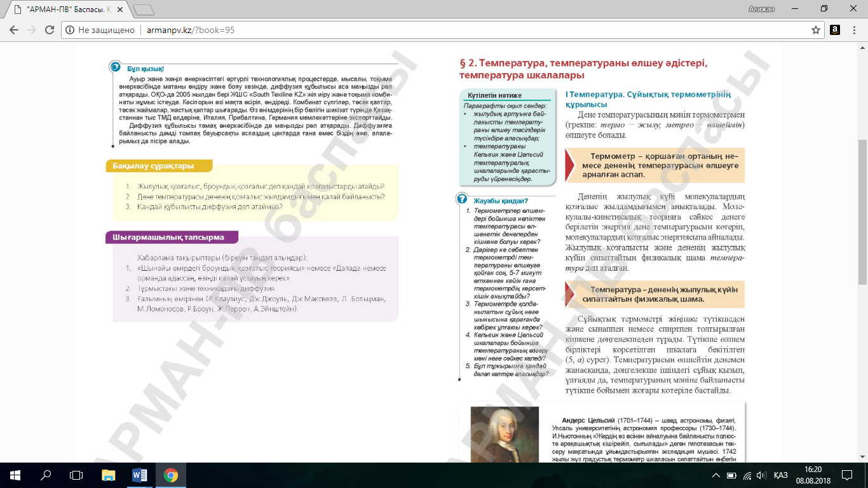
Task: Click the 'Бұл қызық!' section title
Action: [146, 69]
